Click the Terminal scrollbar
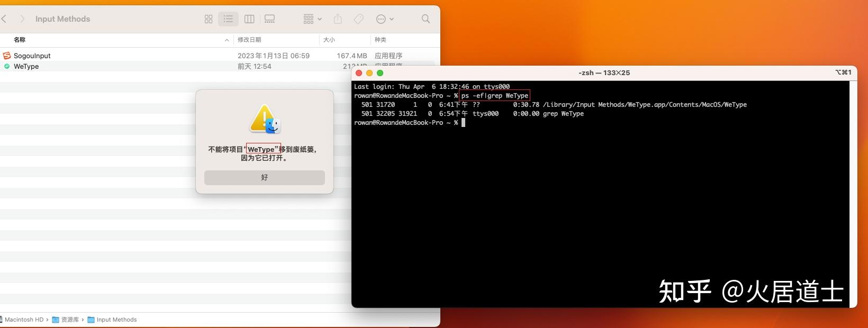This screenshot has height=328, width=868. 853,194
